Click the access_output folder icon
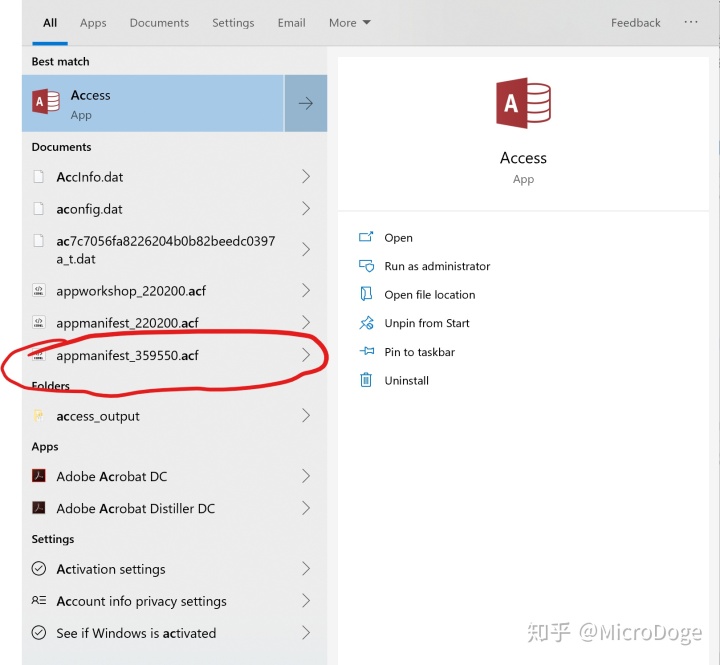Screen dimensions: 720x665 [39, 416]
